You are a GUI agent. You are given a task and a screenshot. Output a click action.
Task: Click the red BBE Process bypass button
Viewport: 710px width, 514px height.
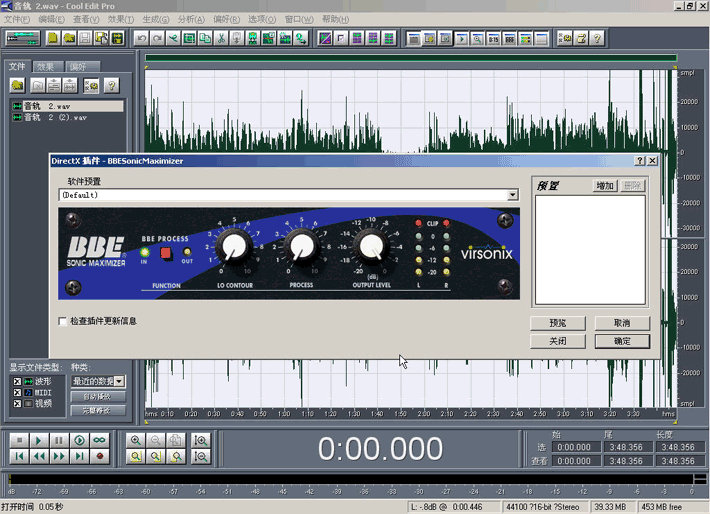click(x=167, y=253)
